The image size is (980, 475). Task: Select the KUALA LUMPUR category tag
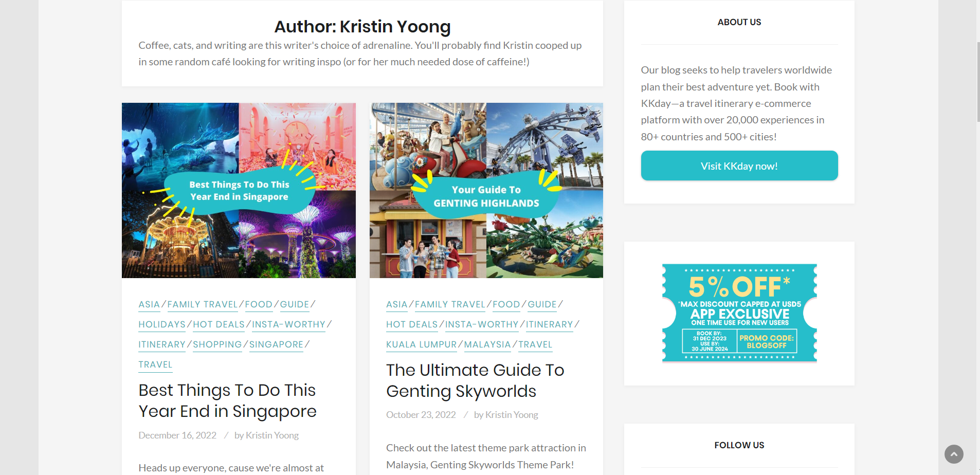[x=421, y=344]
